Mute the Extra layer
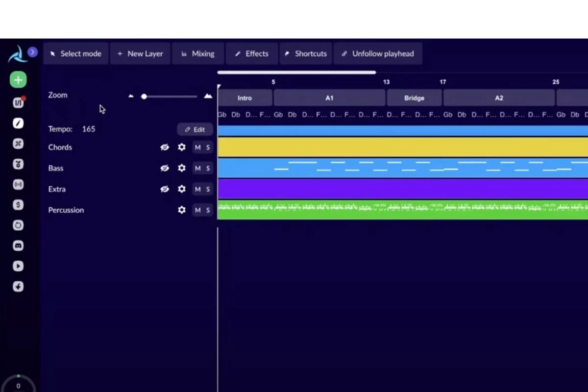The image size is (588, 392). [x=197, y=189]
